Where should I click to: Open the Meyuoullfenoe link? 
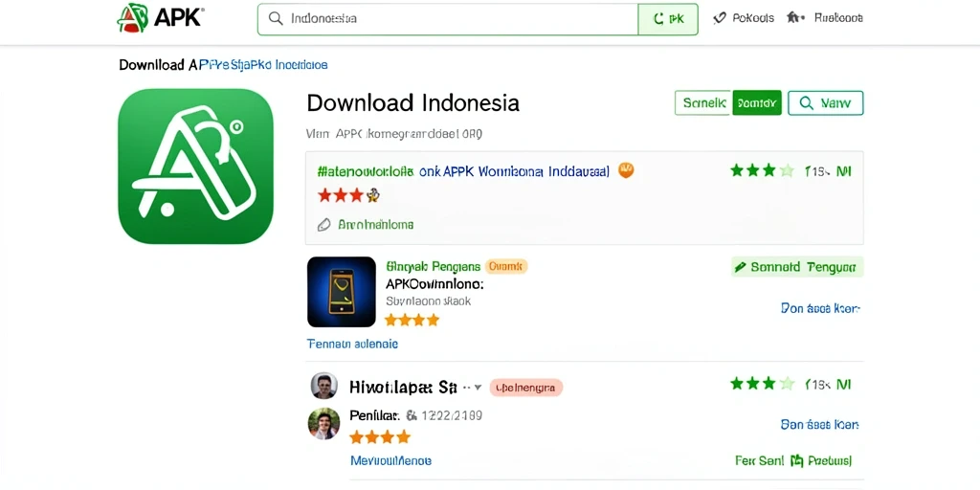[390, 461]
